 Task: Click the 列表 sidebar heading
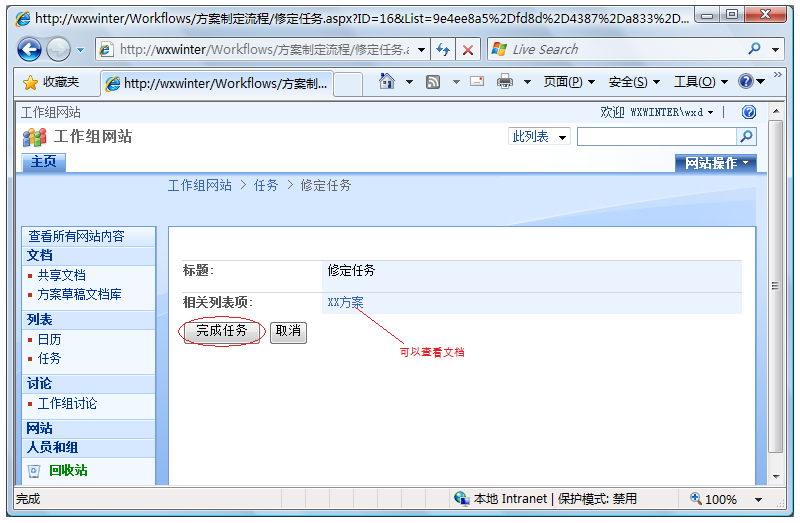(40, 320)
